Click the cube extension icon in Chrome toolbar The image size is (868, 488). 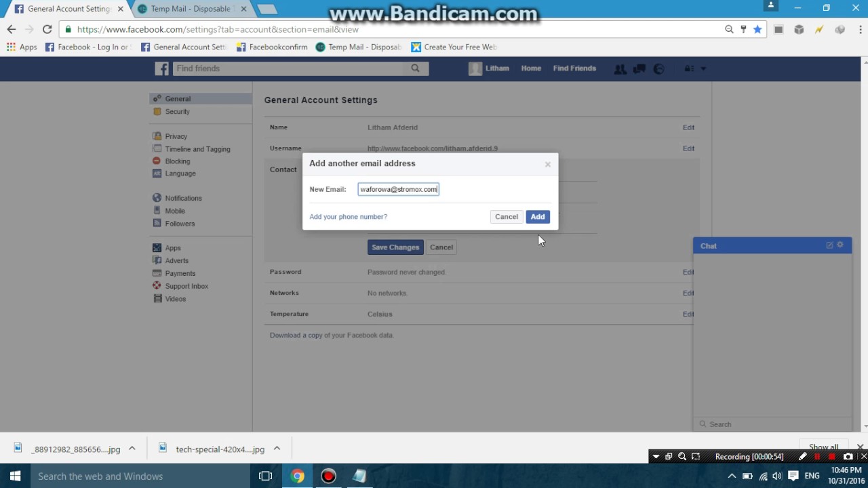pos(799,29)
